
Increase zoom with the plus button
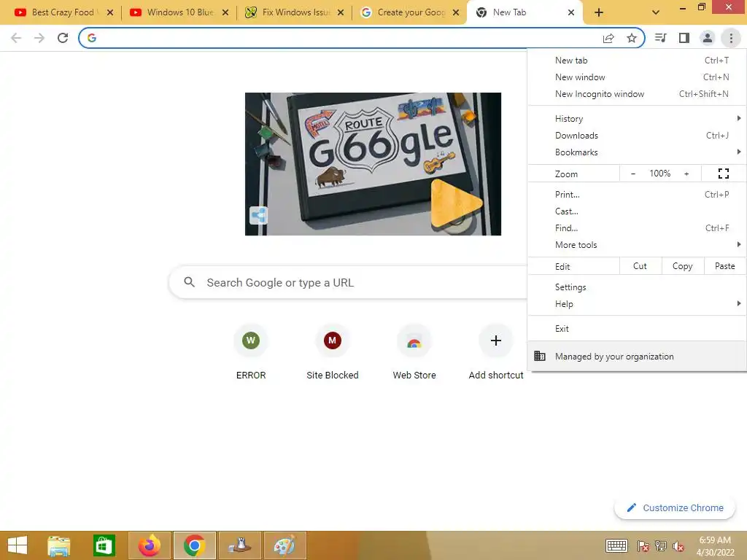[686, 174]
